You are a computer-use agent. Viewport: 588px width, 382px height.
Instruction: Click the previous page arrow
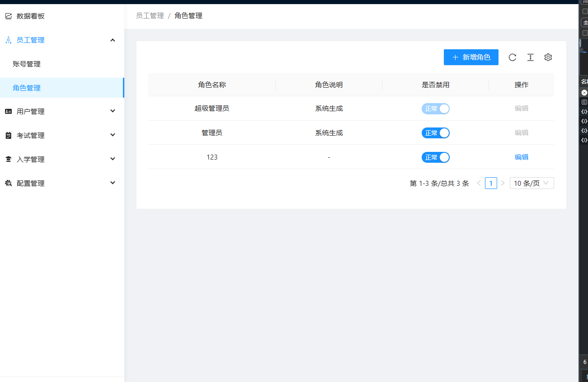click(x=479, y=183)
